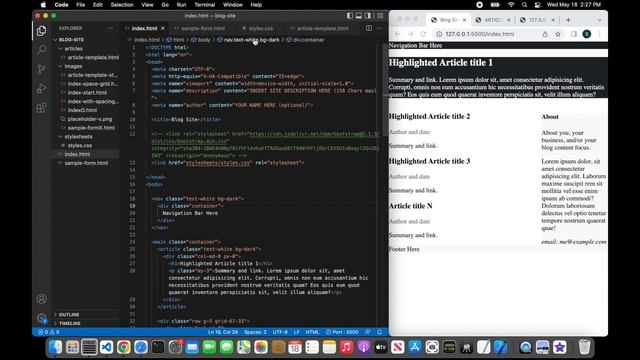Screen dimensions: 640x360
Task: Split the editor to the right
Action: click(x=369, y=28)
